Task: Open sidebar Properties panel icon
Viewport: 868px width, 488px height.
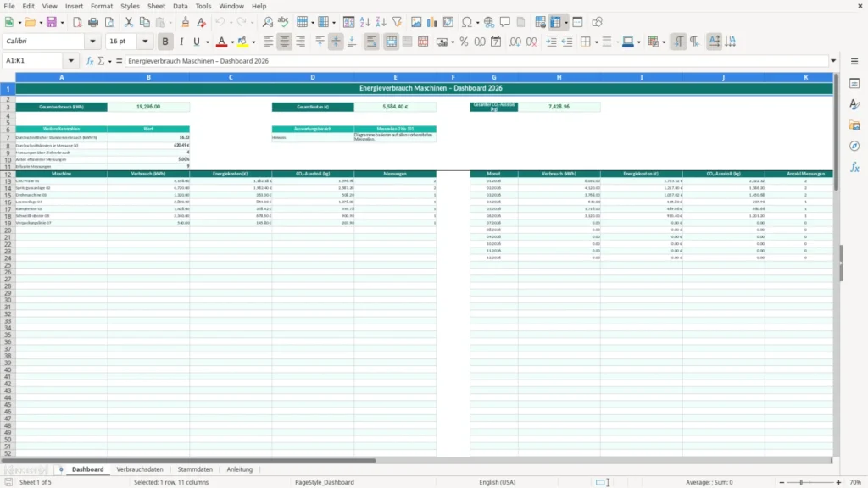Action: tap(854, 83)
